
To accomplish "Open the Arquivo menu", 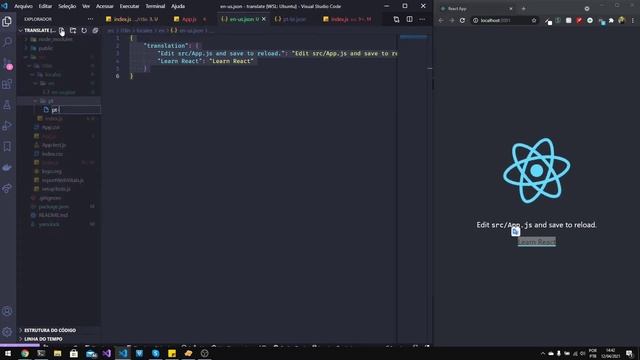I will (x=23, y=6).
